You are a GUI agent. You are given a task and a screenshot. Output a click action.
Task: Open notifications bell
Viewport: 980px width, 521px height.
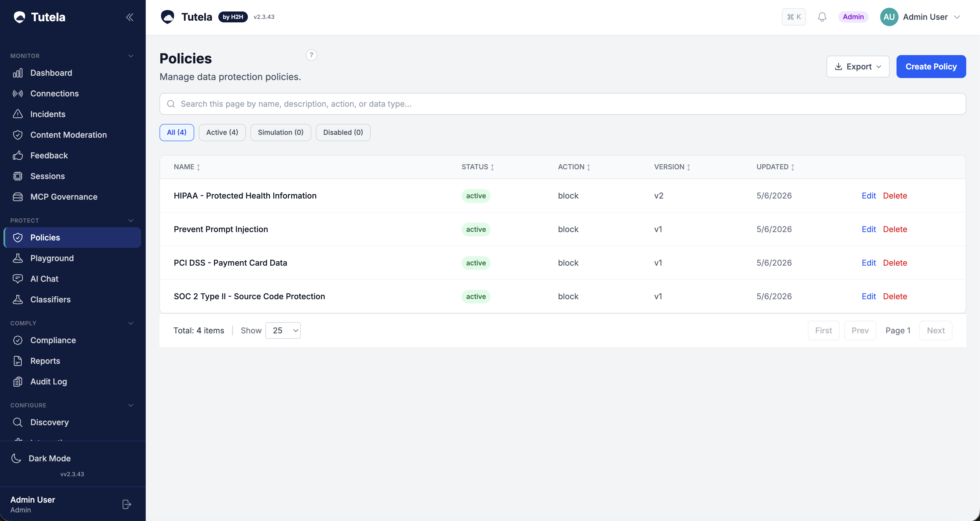coord(822,17)
